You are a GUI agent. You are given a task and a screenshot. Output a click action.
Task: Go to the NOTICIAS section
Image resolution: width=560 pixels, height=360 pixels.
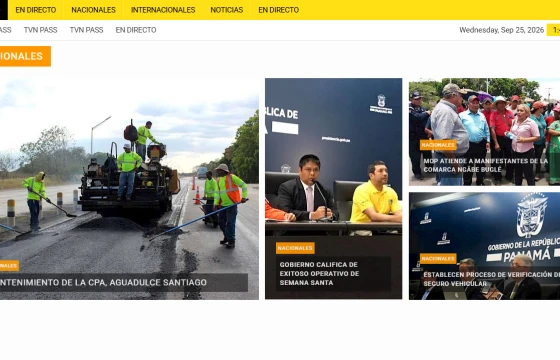pos(226,10)
